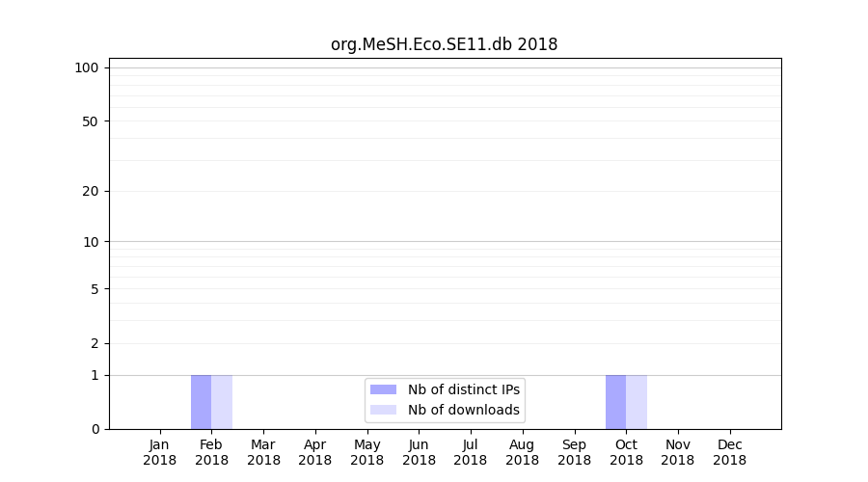Click the 100 y-axis tick label
This screenshot has height=482, width=868.
click(x=87, y=67)
